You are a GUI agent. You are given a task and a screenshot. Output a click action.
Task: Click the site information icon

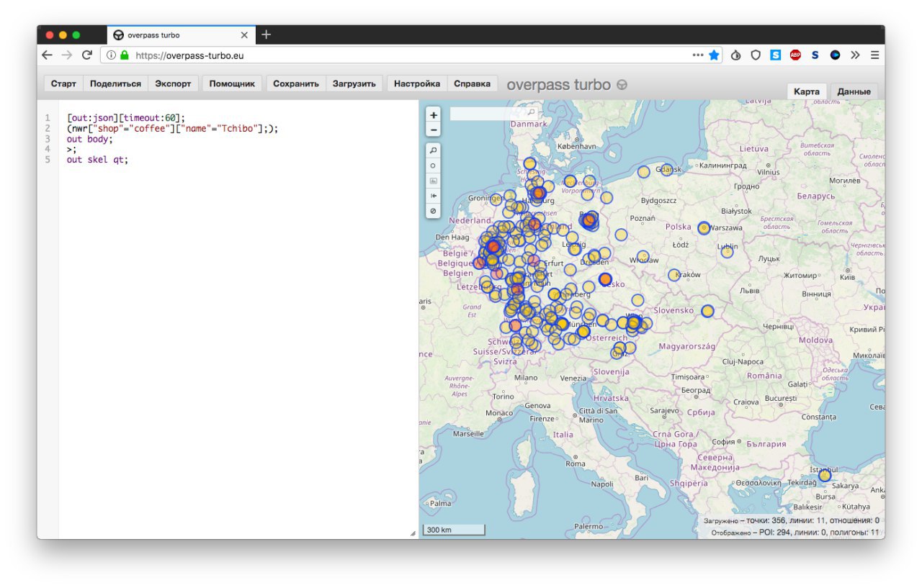(112, 55)
